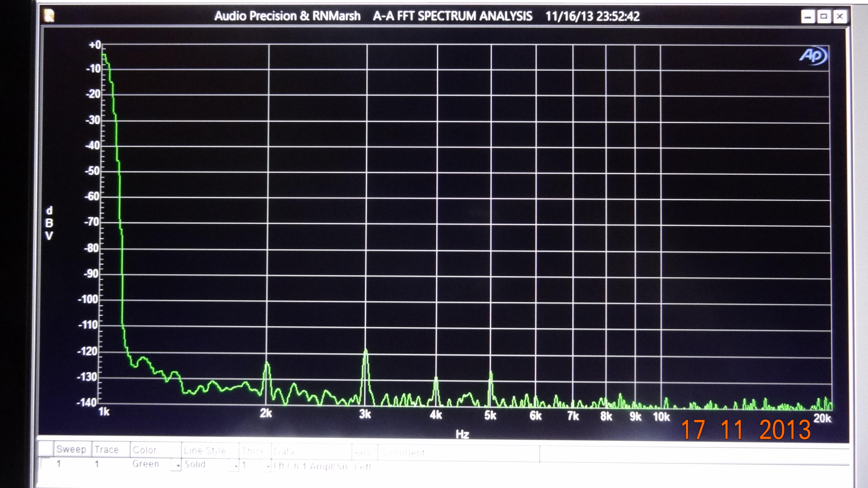Open the Green color dropdown arrow
The height and width of the screenshot is (488, 868).
176,465
